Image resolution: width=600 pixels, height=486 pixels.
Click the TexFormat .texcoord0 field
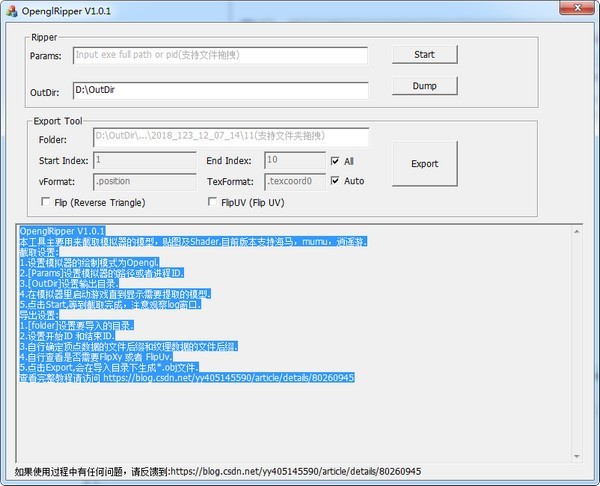(x=295, y=182)
